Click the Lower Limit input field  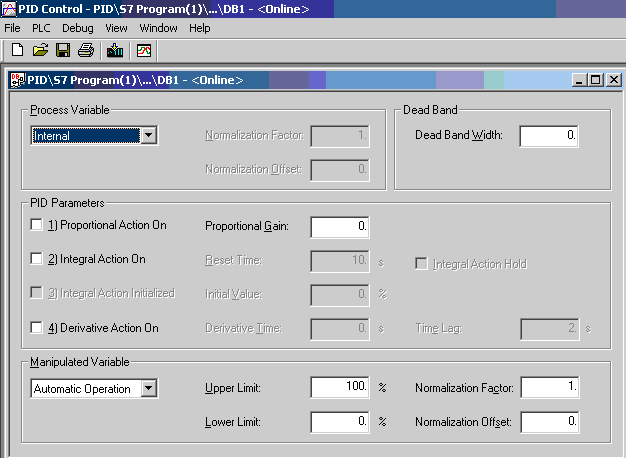pos(340,422)
